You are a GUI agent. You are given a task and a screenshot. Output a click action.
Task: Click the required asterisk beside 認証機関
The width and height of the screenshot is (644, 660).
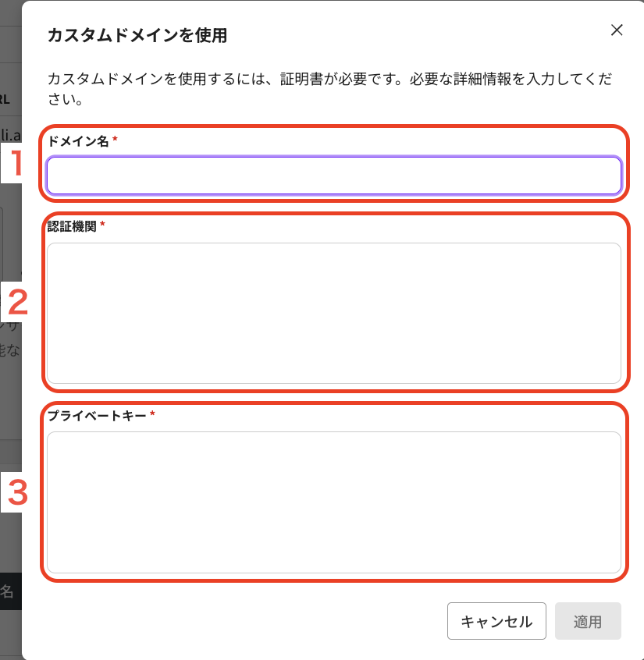coord(102,225)
